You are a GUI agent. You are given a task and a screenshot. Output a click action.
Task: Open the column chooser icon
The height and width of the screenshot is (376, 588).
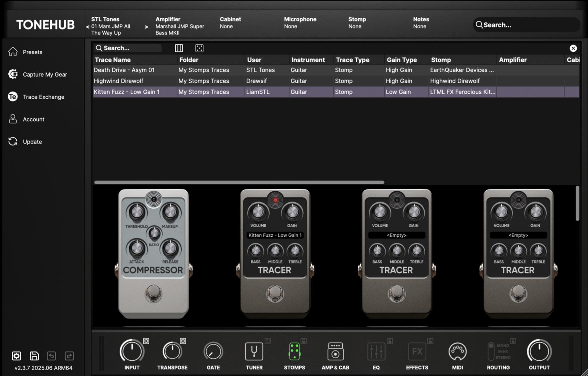pyautogui.click(x=179, y=48)
